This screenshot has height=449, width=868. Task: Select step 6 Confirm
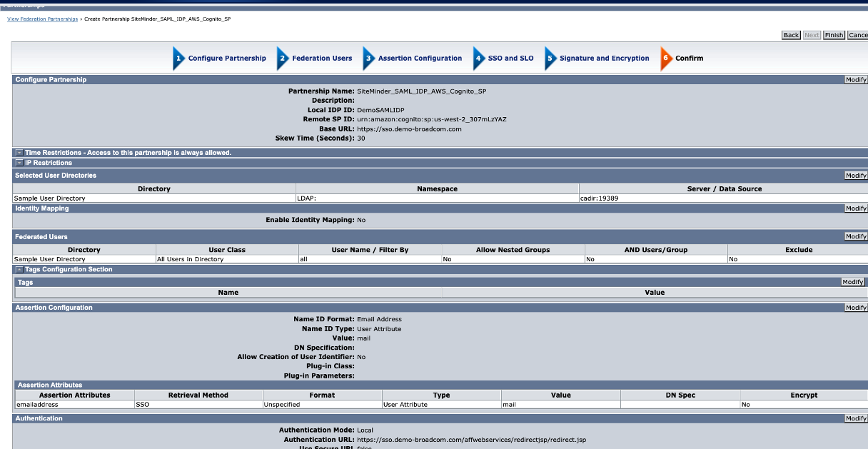(682, 59)
